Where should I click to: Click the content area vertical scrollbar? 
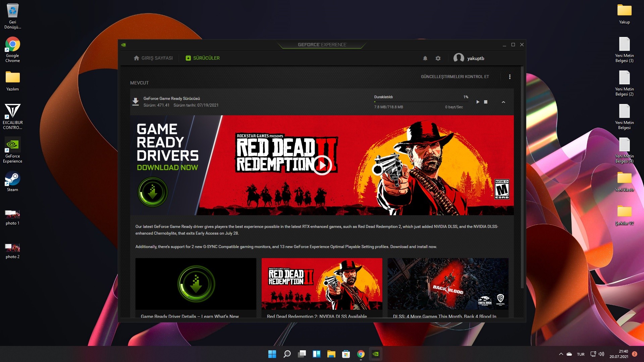(522, 177)
